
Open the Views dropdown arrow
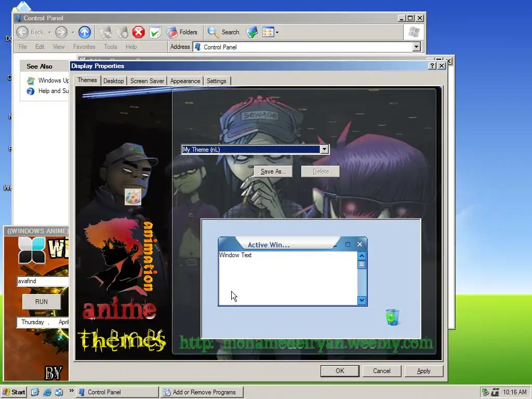[277, 33]
